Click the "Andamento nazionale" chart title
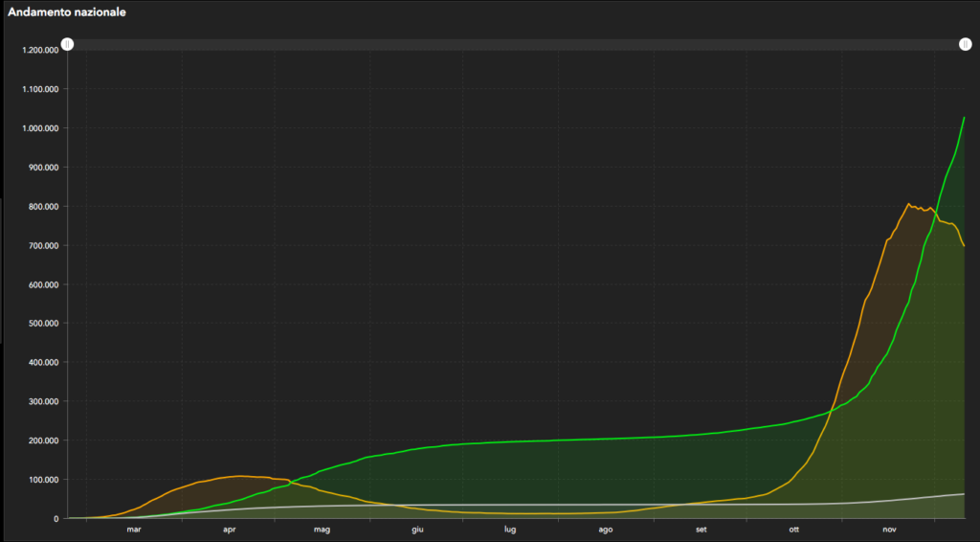The height and width of the screenshot is (542, 980). pyautogui.click(x=67, y=12)
